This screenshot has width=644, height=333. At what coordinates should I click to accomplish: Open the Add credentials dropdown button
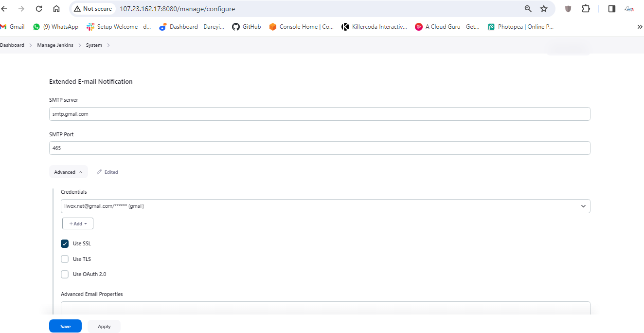pos(78,223)
